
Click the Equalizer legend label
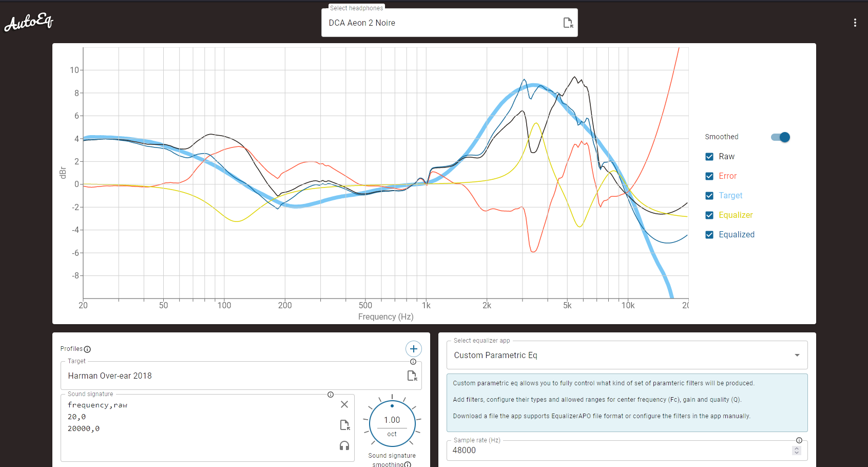click(x=736, y=215)
